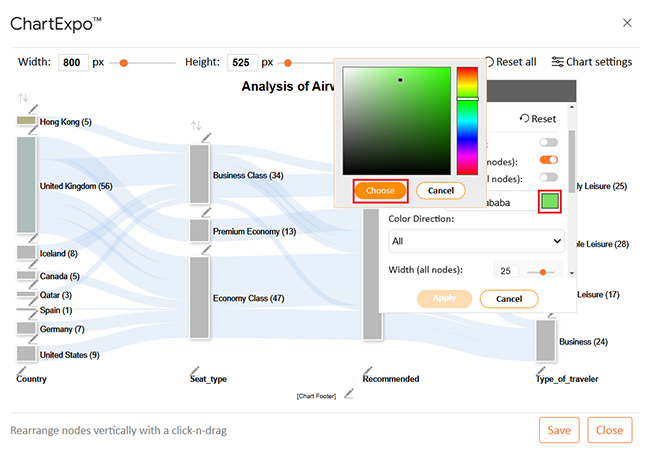
Task: Select the United Kingdom node bar
Action: pos(26,185)
